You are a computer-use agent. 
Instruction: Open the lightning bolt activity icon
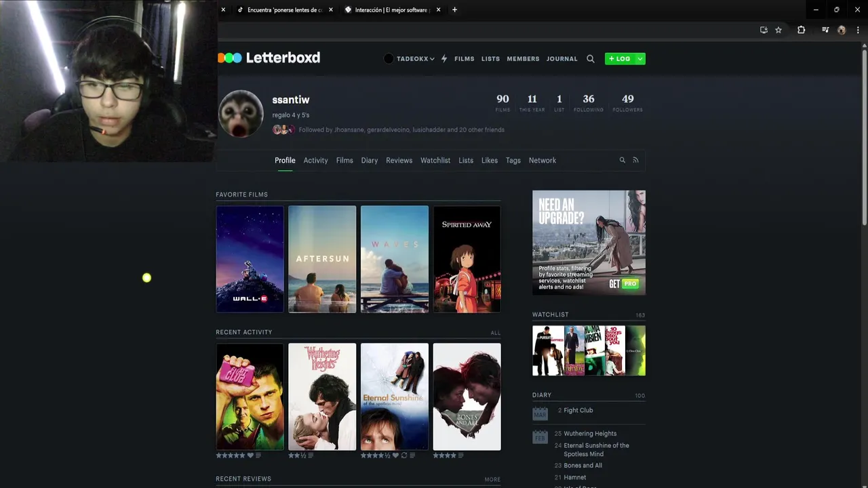444,59
